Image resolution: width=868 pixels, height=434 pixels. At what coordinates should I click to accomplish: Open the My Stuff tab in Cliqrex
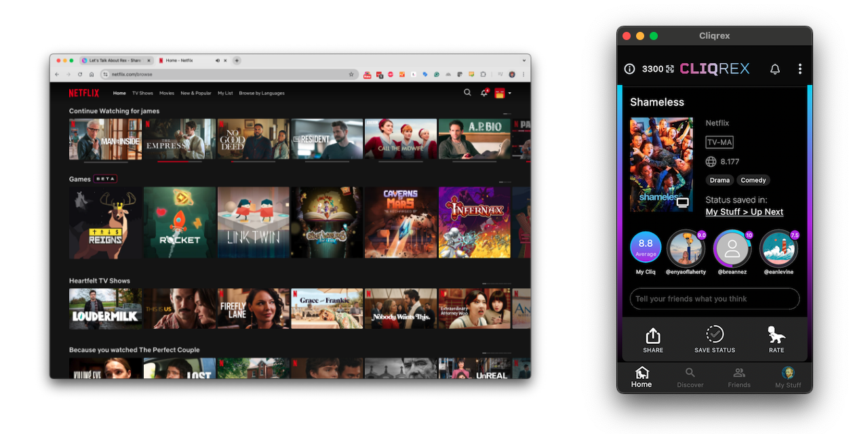(x=788, y=378)
